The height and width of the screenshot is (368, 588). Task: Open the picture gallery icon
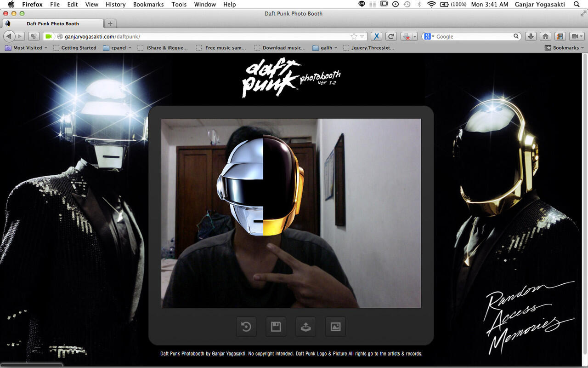[336, 327]
